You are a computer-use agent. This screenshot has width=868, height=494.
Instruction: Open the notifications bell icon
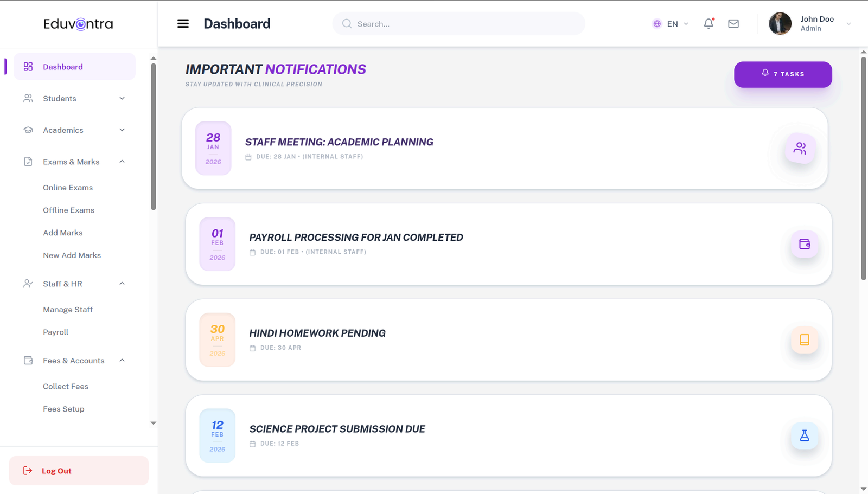point(709,24)
